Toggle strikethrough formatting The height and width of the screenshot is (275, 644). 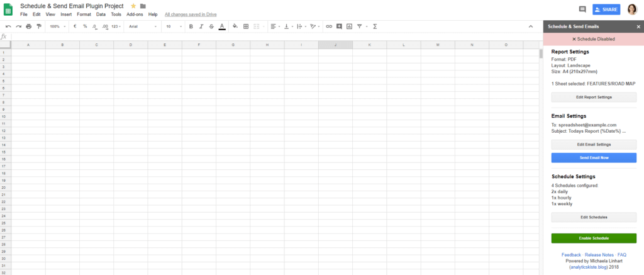pyautogui.click(x=211, y=26)
